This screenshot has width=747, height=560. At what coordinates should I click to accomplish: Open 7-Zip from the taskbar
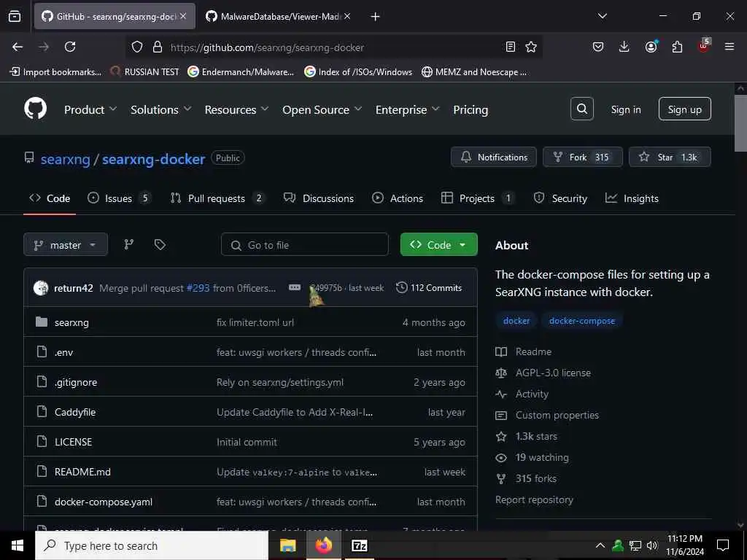click(x=359, y=545)
